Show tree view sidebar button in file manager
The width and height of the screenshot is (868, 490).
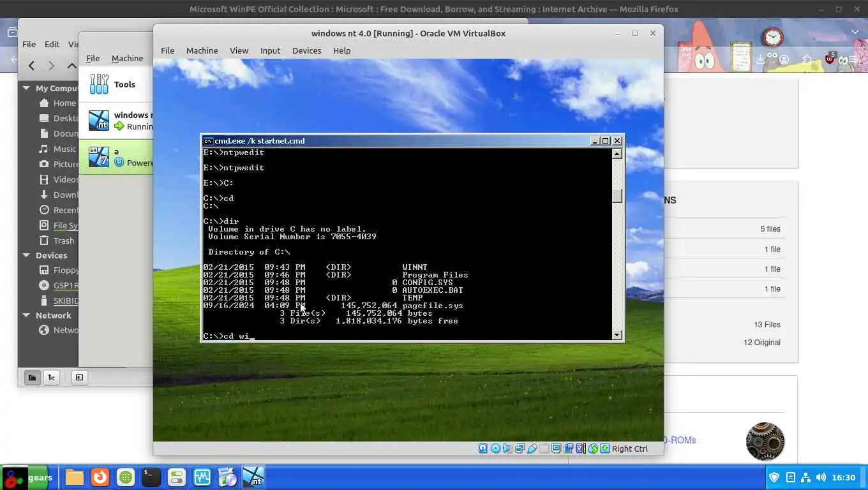[x=52, y=377]
